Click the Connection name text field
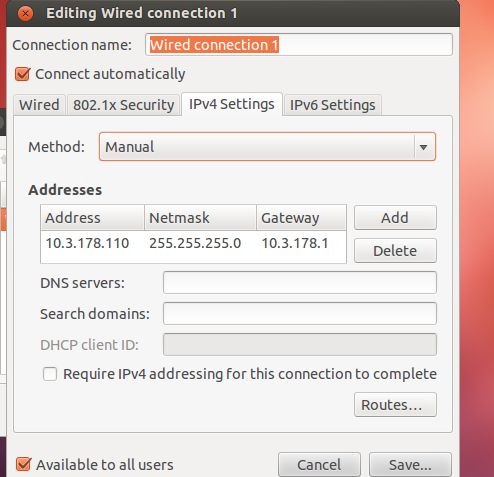Image resolution: width=494 pixels, height=477 pixels. pyautogui.click(x=299, y=45)
